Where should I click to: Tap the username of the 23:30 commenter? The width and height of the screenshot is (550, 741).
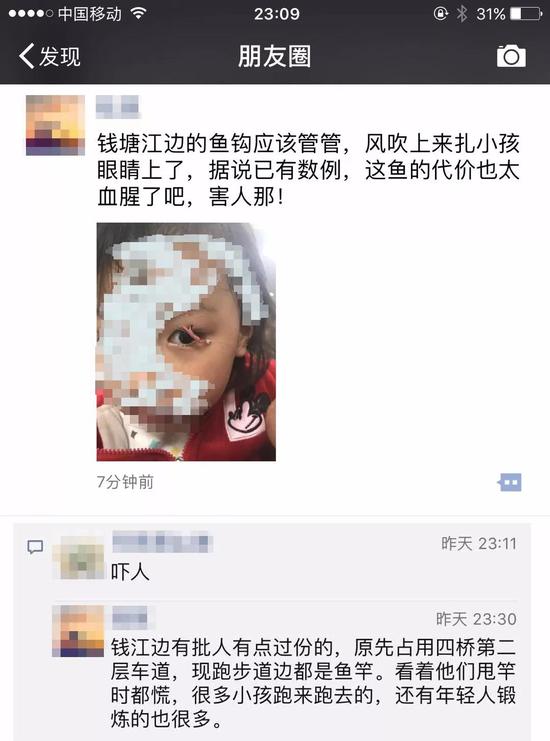129,617
